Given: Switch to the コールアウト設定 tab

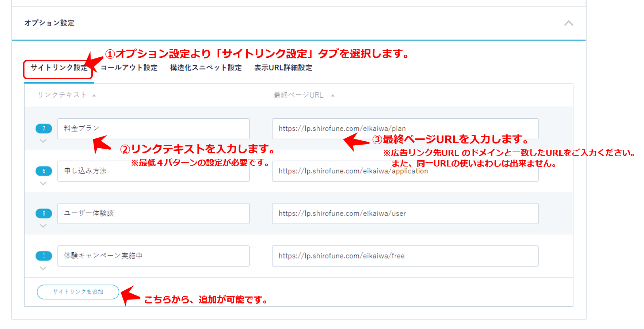Looking at the screenshot, I should [129, 68].
